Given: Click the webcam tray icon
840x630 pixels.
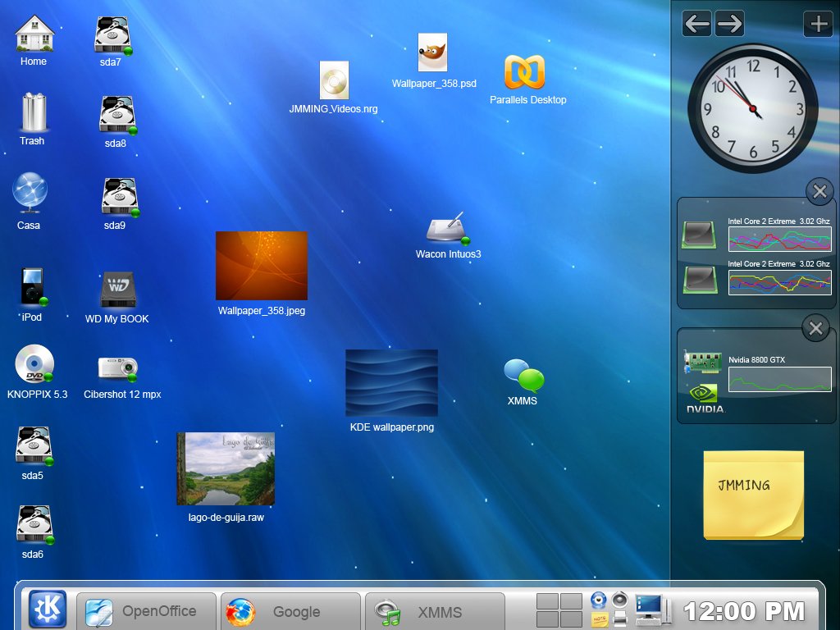Looking at the screenshot, I should tap(598, 600).
